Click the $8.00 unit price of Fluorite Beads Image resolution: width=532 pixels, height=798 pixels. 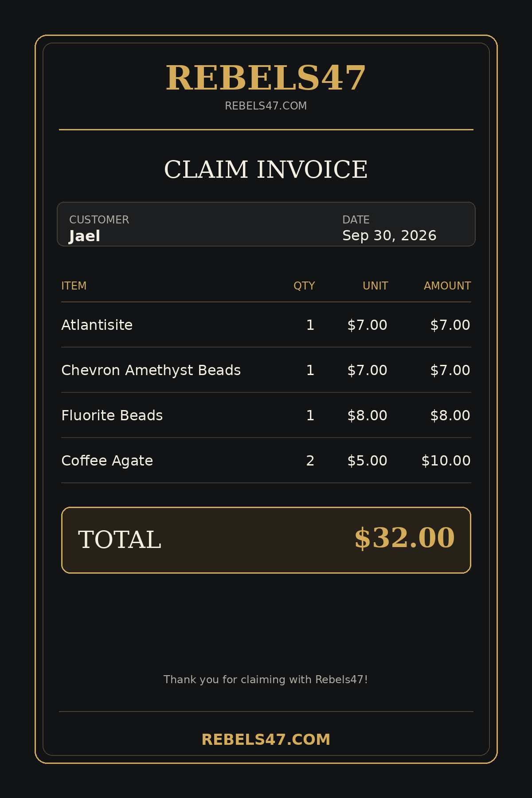click(367, 415)
